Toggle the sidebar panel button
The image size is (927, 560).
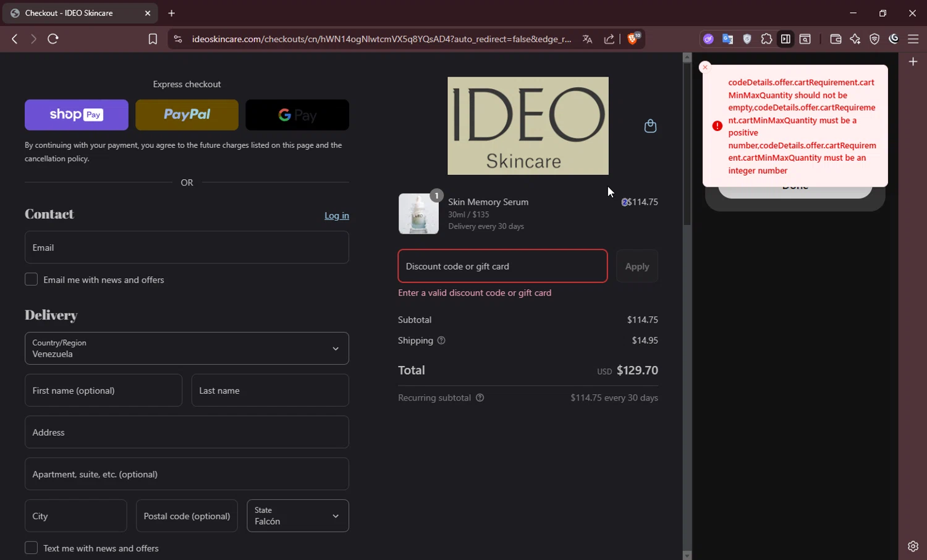coord(785,39)
